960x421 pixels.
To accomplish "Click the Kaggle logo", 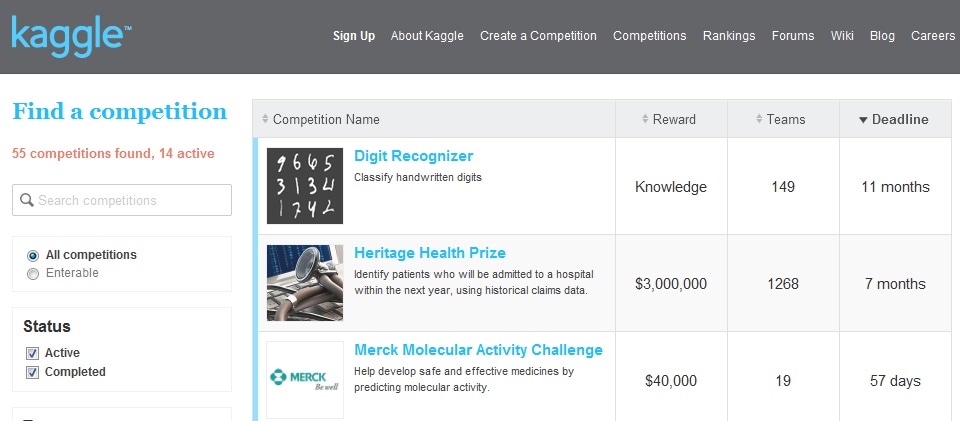I will coord(70,35).
